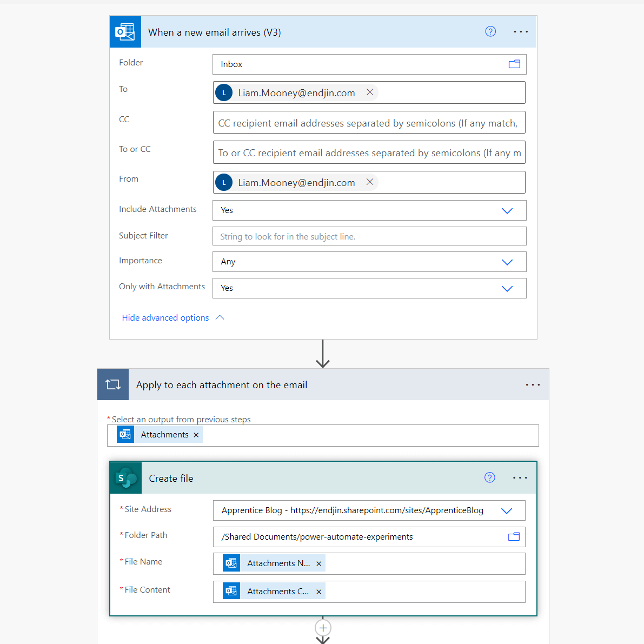Open the folder picker for Folder Path

click(514, 536)
